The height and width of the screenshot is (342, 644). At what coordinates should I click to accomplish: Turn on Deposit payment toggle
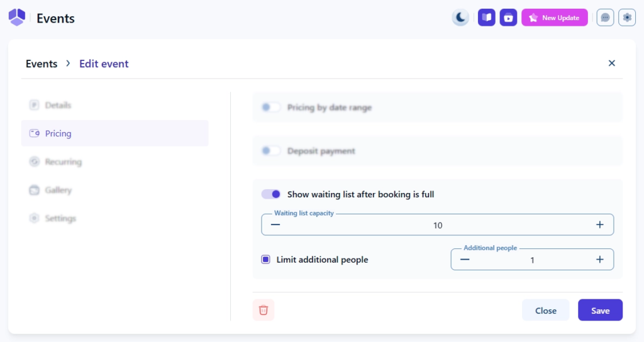click(x=271, y=151)
